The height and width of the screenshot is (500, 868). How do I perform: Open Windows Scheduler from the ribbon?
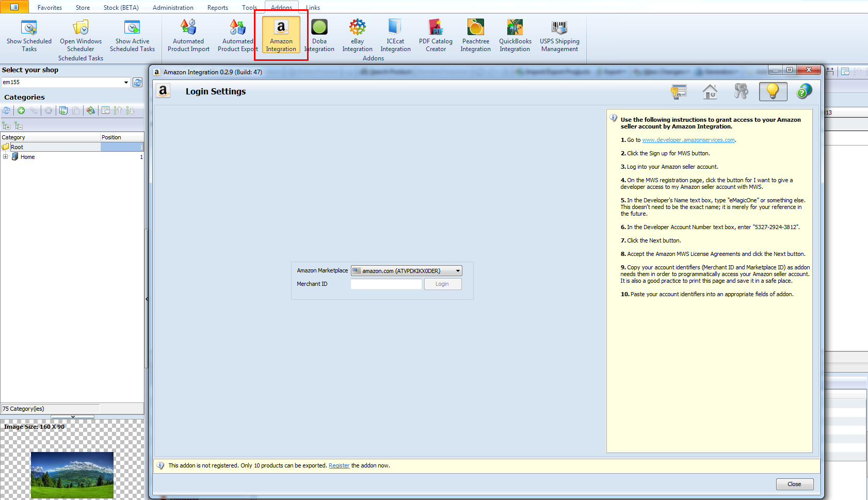81,35
